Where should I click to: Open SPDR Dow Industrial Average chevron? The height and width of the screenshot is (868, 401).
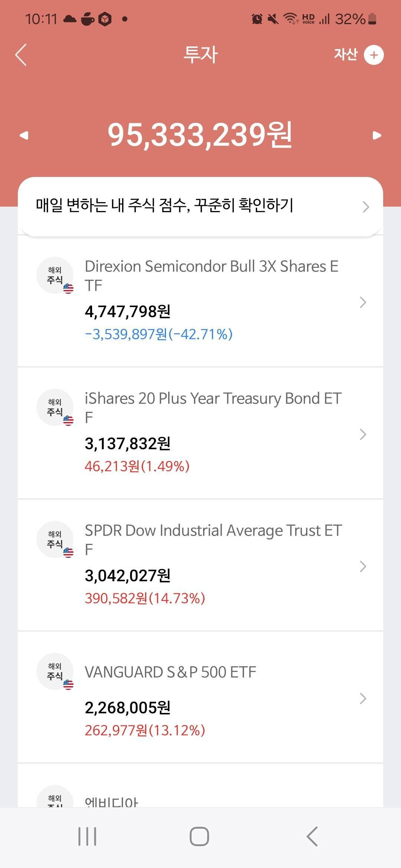[363, 566]
